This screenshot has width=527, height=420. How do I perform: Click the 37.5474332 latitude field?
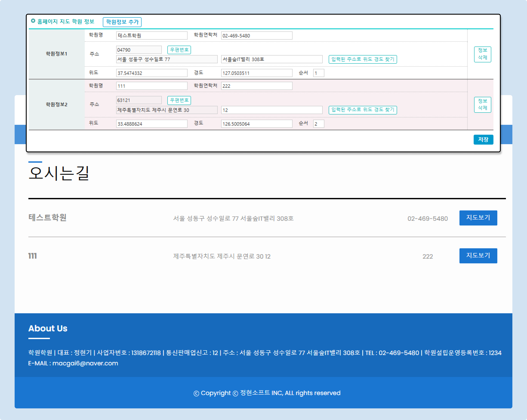pos(152,73)
